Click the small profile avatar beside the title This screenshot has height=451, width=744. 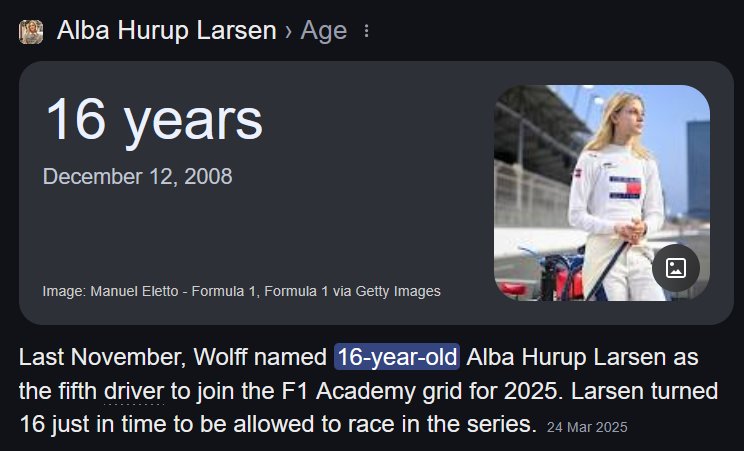click(x=31, y=31)
